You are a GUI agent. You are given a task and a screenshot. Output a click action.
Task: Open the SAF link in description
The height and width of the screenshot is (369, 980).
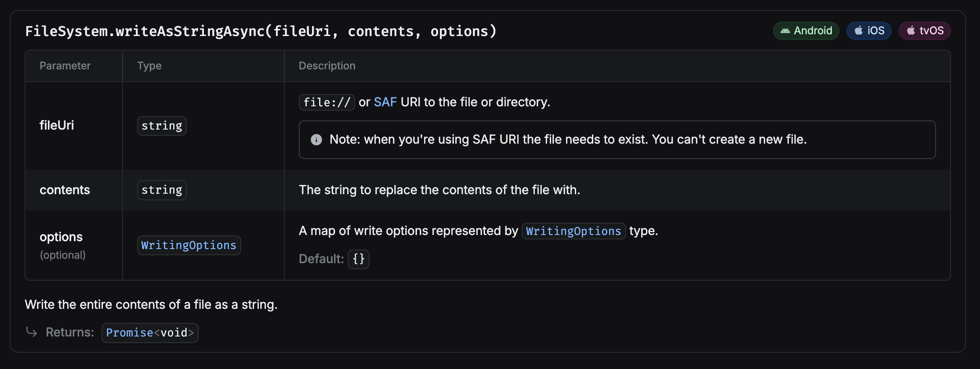coord(385,102)
